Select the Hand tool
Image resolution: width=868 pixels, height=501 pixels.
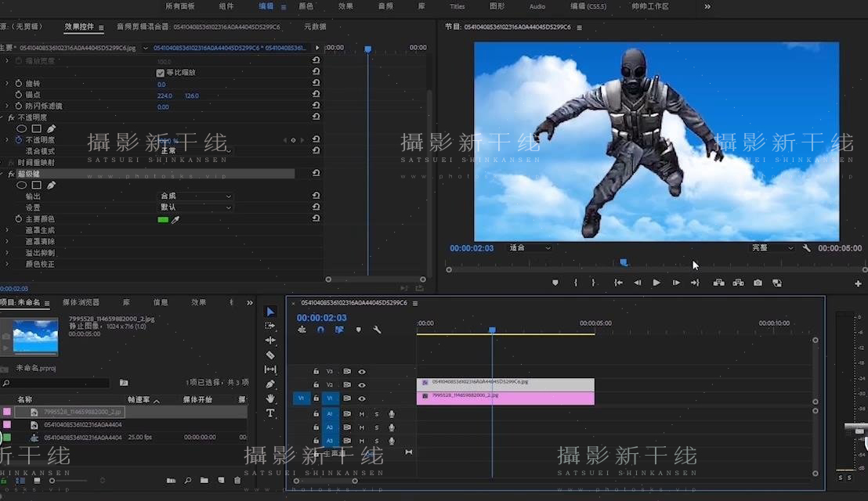click(x=270, y=398)
